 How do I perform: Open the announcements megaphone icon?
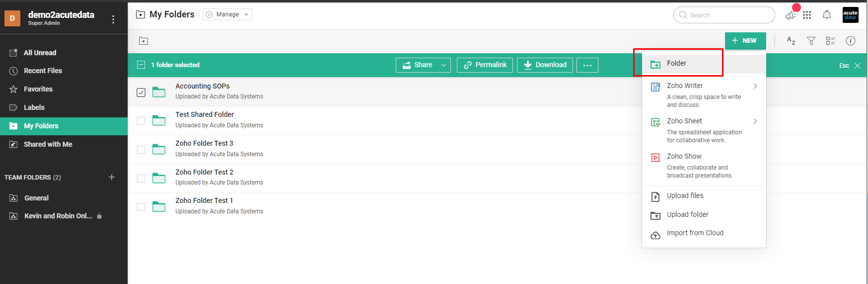pos(791,15)
